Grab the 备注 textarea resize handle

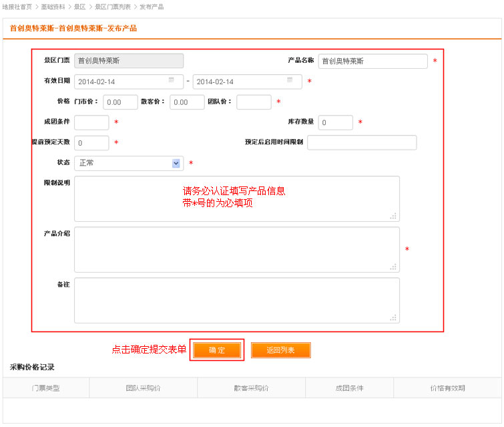tap(394, 317)
